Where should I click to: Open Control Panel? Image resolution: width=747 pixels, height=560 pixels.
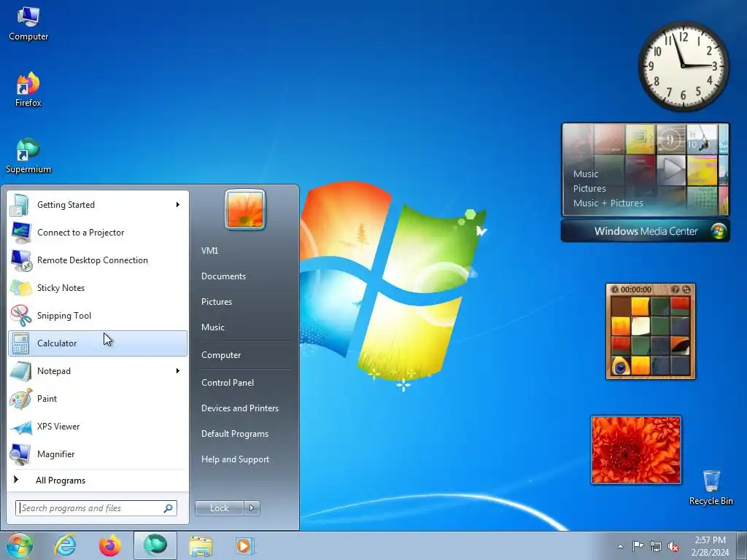tap(228, 383)
